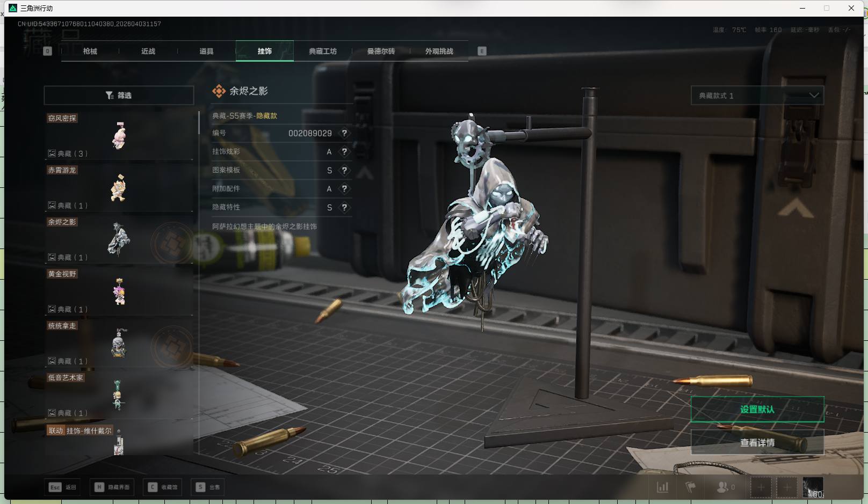Show the info for 隐藏特性
This screenshot has width=868, height=504.
click(x=344, y=207)
